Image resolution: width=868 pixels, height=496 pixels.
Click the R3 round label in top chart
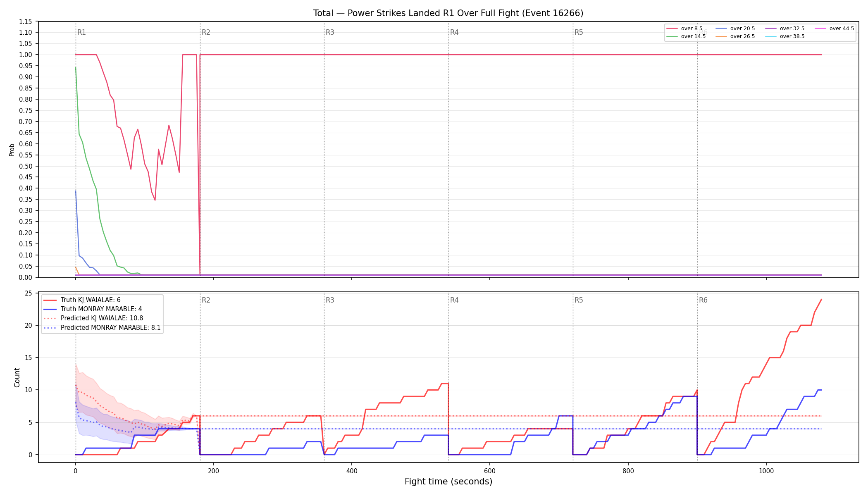pos(330,32)
